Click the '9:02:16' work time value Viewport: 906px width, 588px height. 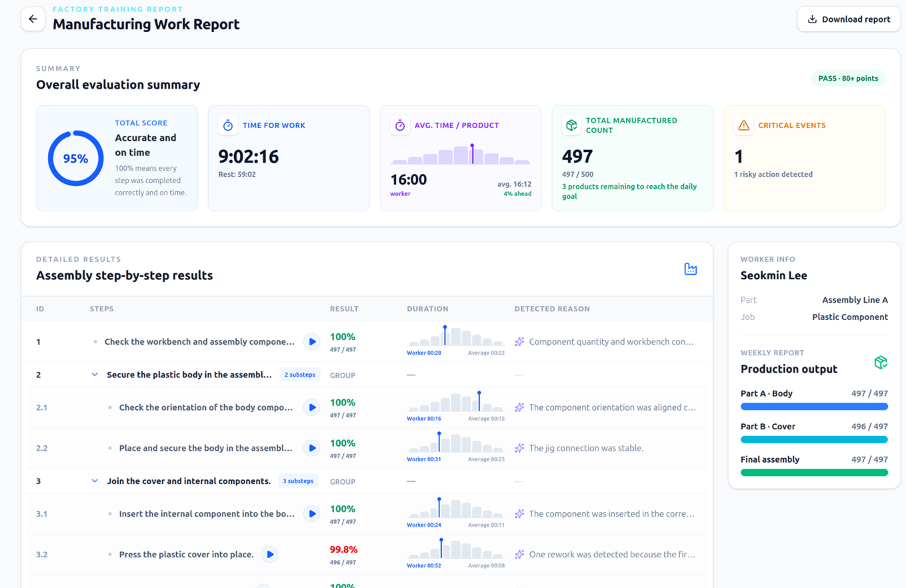tap(249, 157)
